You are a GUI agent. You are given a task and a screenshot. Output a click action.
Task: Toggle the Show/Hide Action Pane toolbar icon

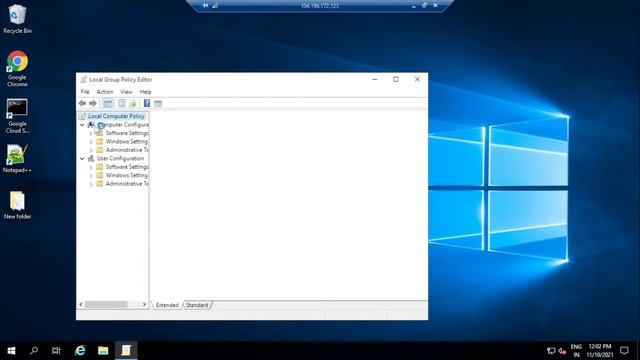pyautogui.click(x=158, y=104)
